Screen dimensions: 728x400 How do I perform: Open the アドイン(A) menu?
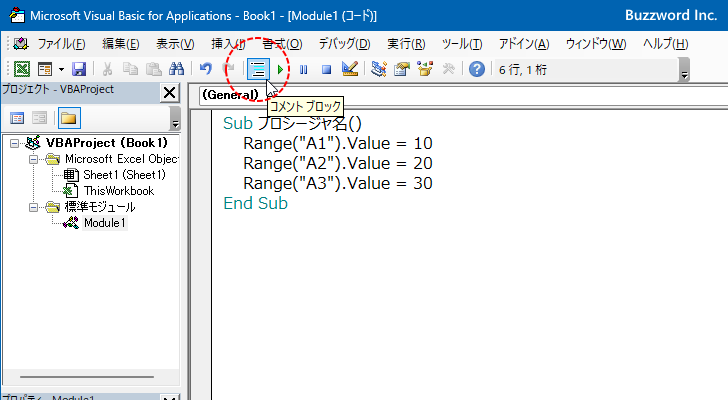pyautogui.click(x=524, y=44)
